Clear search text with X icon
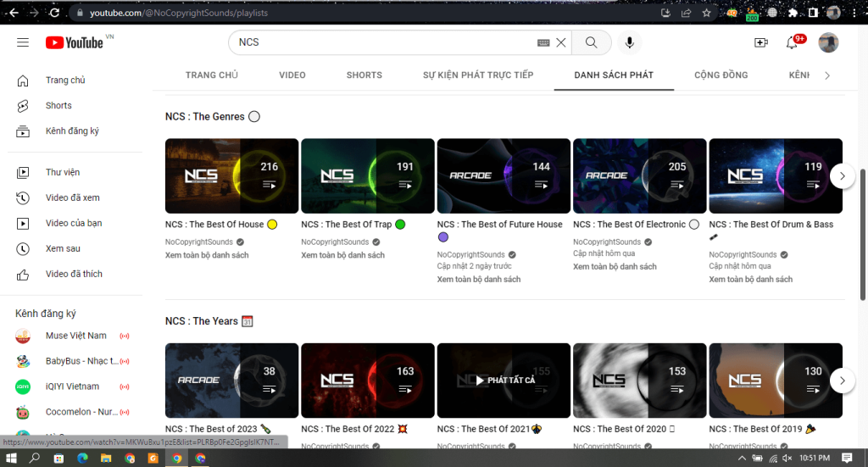Viewport: 868px width, 467px height. 561,42
